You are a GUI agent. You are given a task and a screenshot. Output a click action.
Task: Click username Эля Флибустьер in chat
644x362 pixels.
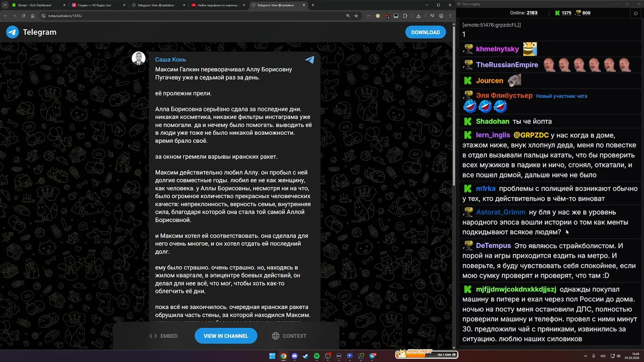click(504, 96)
